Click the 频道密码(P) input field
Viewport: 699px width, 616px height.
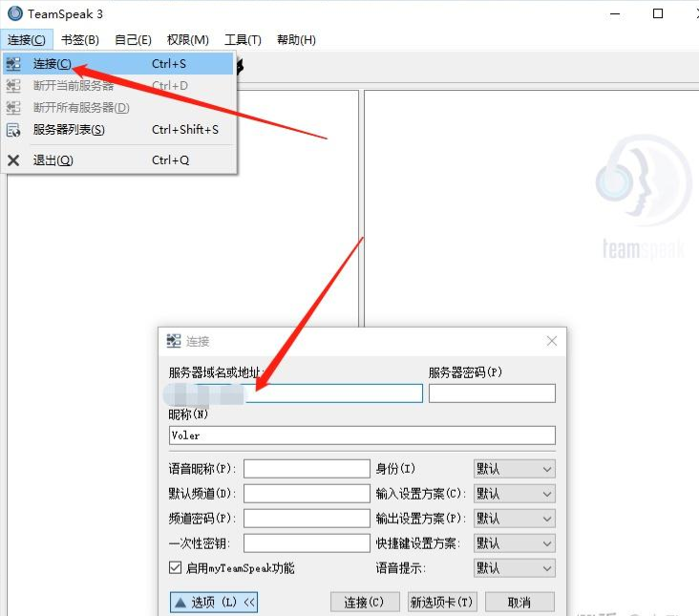point(307,519)
